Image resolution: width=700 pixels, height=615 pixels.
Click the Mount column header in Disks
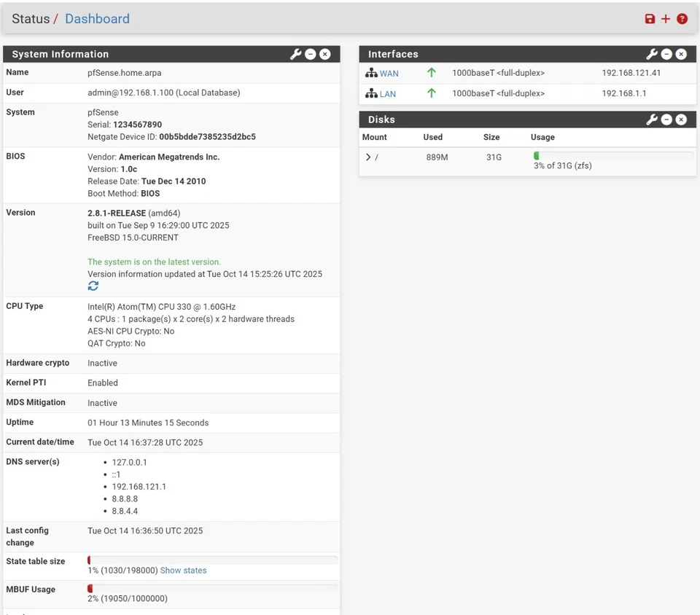point(375,137)
